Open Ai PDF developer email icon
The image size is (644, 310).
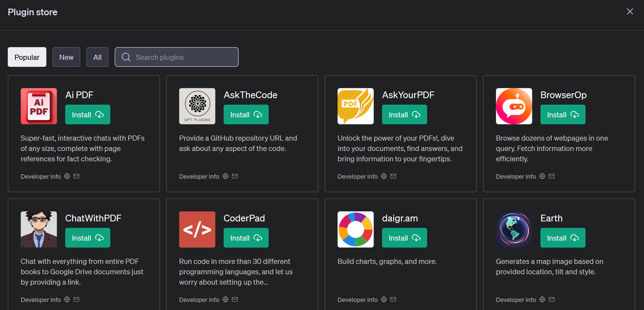pyautogui.click(x=76, y=176)
